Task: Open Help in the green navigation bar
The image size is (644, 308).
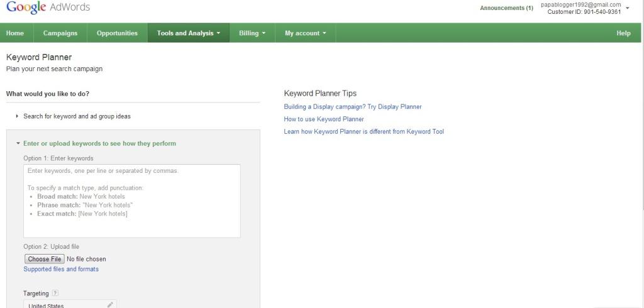Action: click(x=623, y=33)
